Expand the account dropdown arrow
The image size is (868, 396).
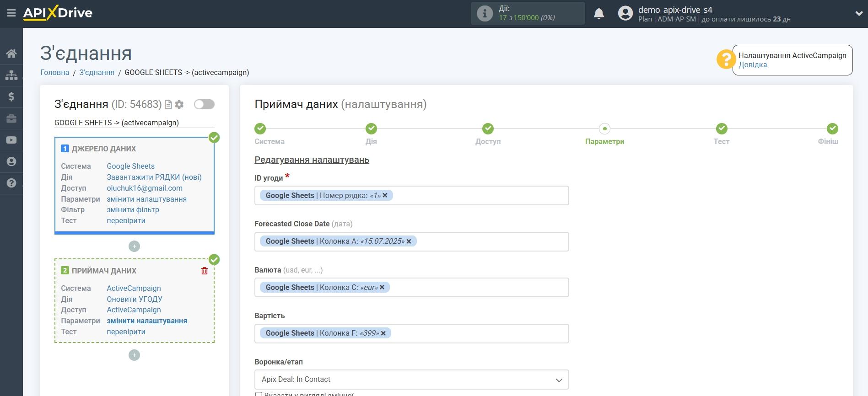pyautogui.click(x=859, y=14)
